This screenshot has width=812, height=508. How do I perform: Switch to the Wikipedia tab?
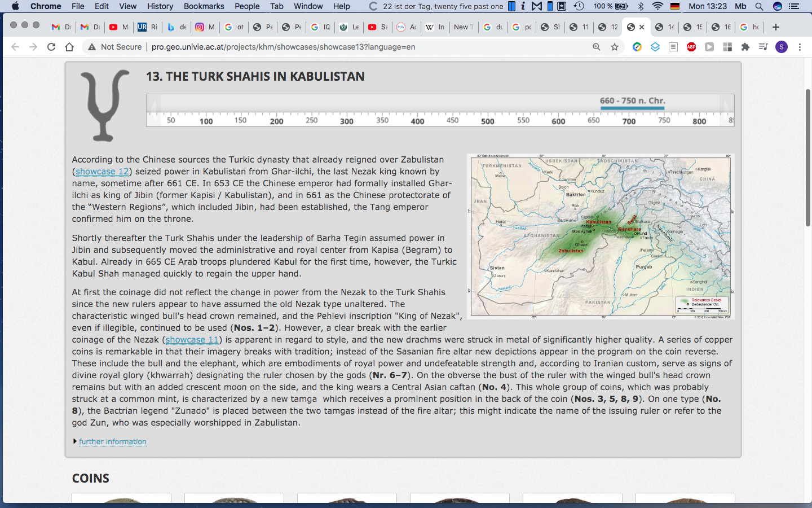[x=435, y=27]
